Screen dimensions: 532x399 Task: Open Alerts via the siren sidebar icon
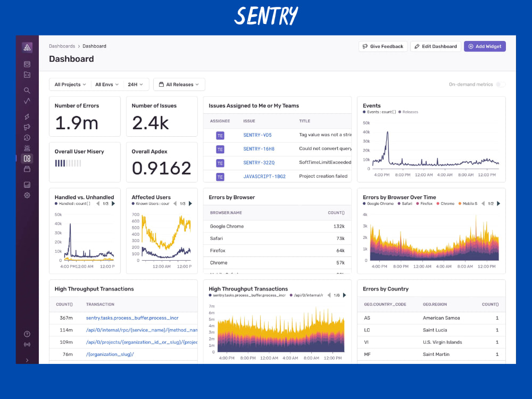(x=27, y=148)
